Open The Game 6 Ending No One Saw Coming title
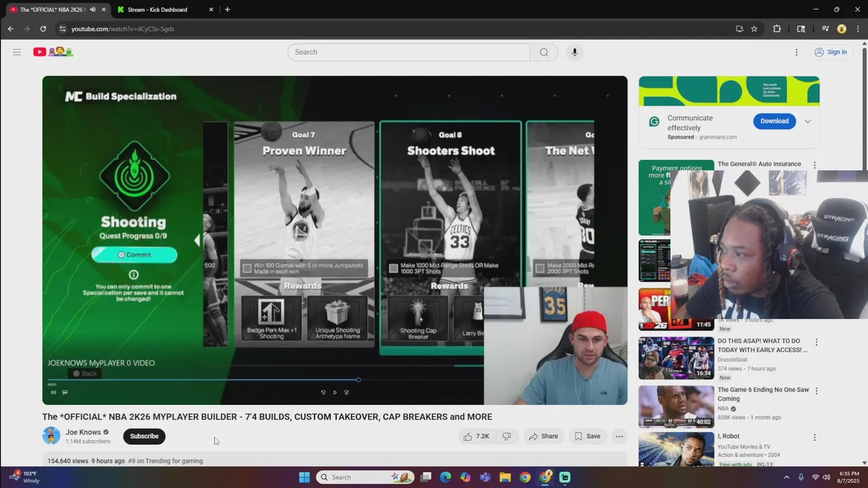This screenshot has height=488, width=868. pyautogui.click(x=763, y=394)
